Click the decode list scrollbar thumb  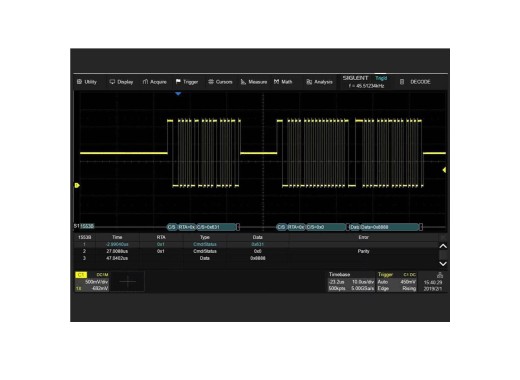(443, 255)
